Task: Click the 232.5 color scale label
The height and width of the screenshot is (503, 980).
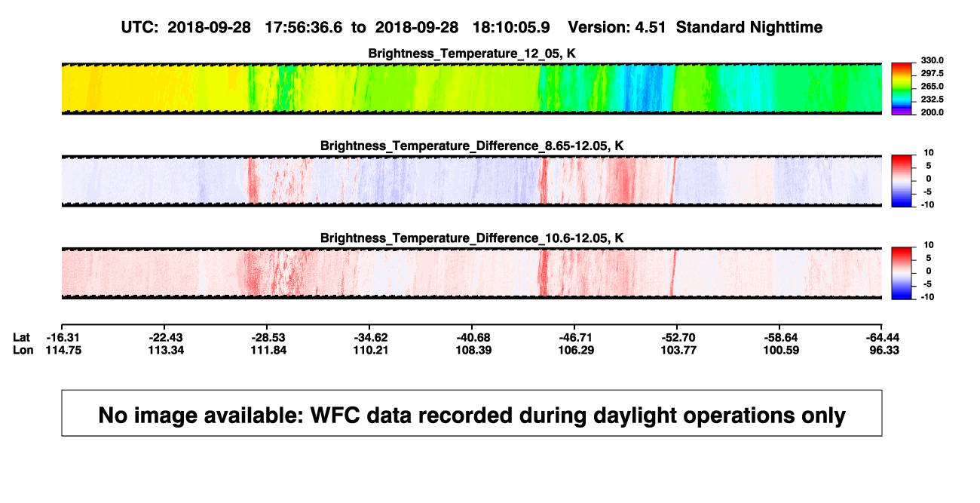Action: pos(933,100)
